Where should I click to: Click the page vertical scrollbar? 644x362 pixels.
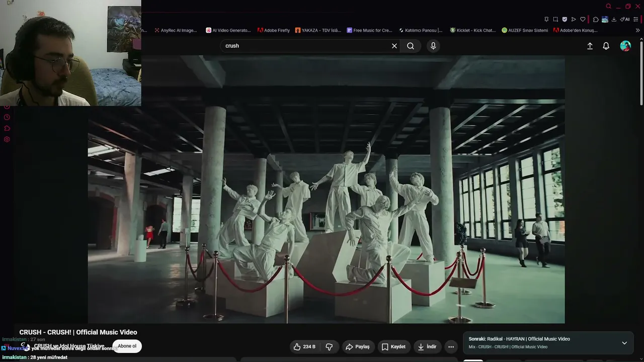[x=641, y=73]
